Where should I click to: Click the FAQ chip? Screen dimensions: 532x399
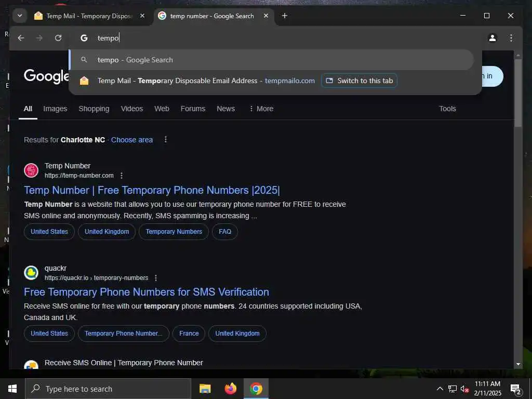[x=225, y=231]
